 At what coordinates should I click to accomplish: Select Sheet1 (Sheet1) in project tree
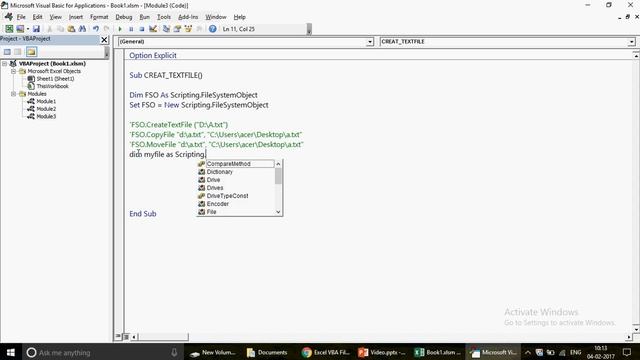point(55,79)
